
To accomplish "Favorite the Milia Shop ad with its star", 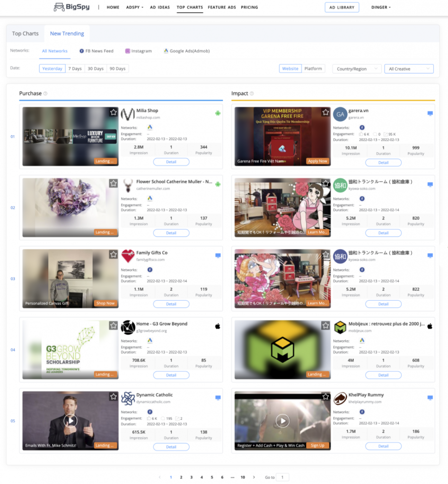I will [114, 112].
